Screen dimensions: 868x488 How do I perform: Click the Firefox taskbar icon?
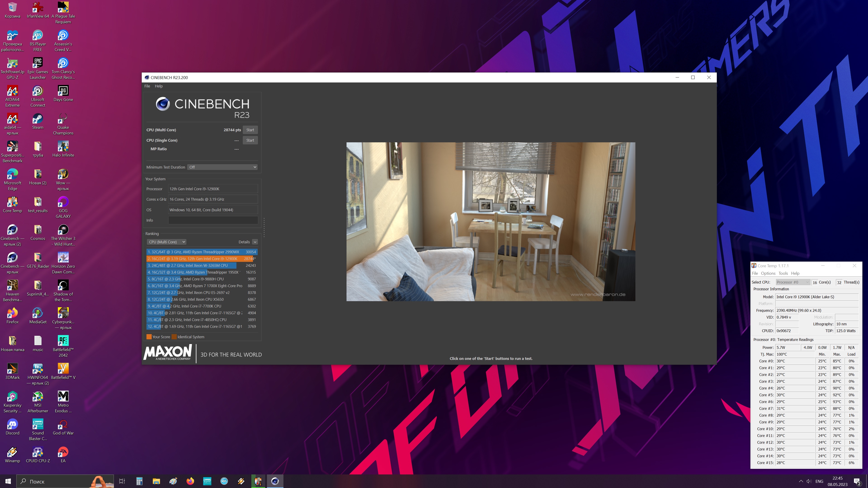(x=190, y=481)
